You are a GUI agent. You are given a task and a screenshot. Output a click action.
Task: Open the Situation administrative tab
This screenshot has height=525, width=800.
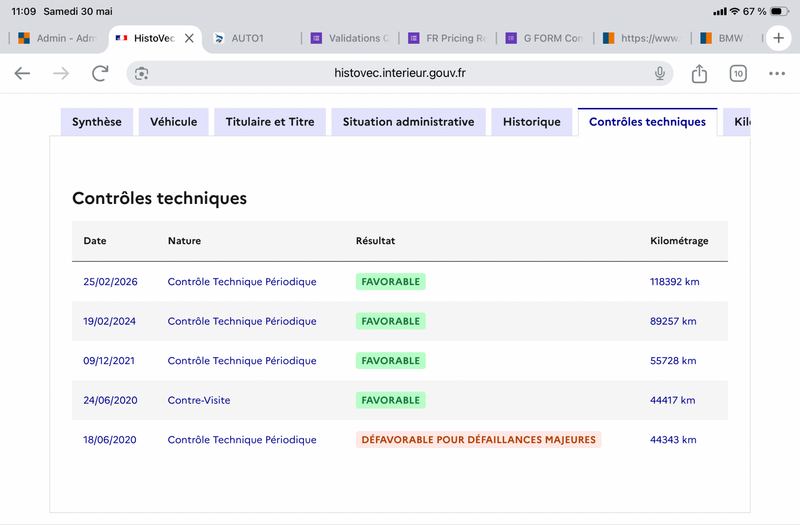408,122
